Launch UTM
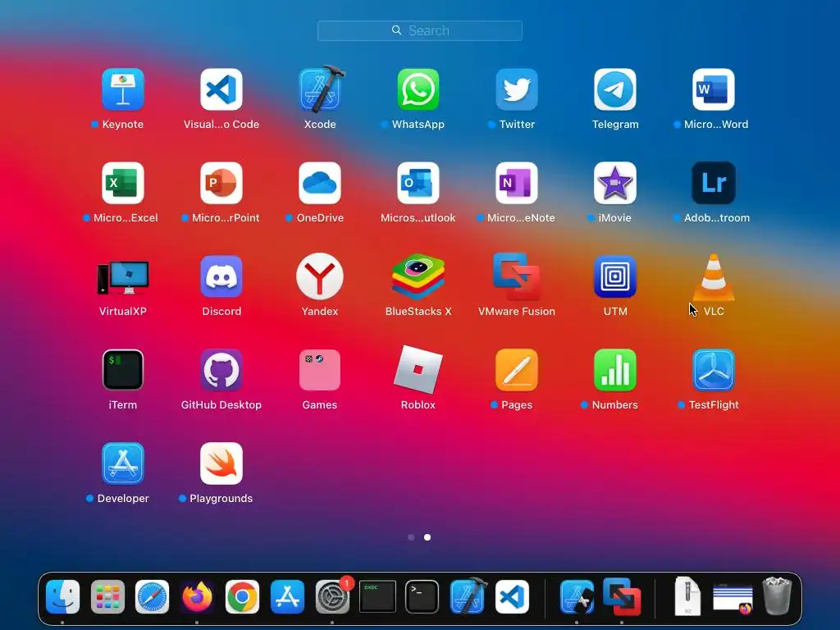This screenshot has width=840, height=630. point(615,276)
